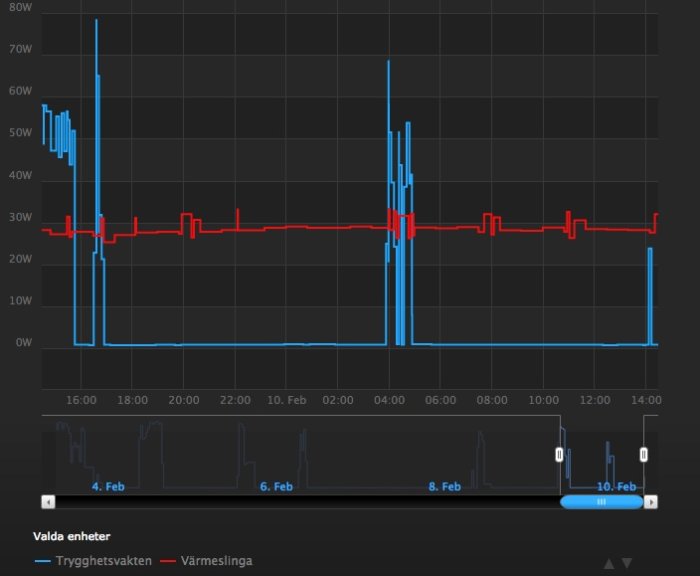Click the right scroll arrow of the range navigator
The width and height of the screenshot is (700, 576).
pyautogui.click(x=651, y=502)
